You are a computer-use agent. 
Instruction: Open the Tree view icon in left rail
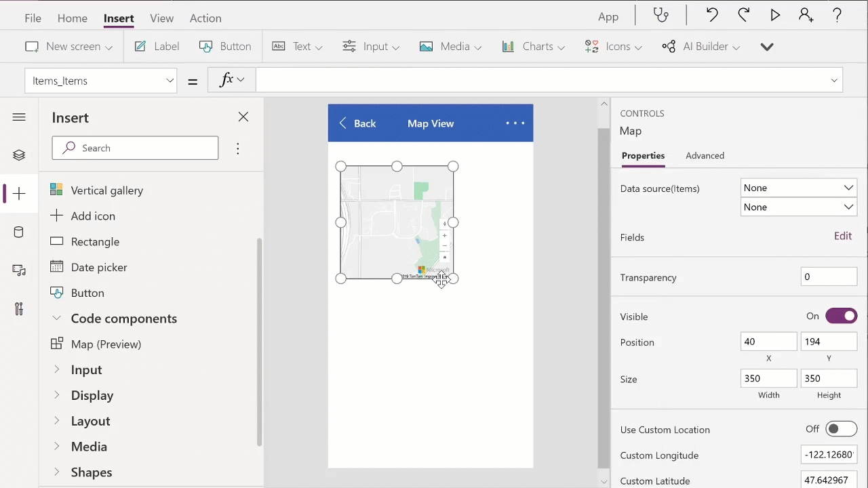(19, 155)
